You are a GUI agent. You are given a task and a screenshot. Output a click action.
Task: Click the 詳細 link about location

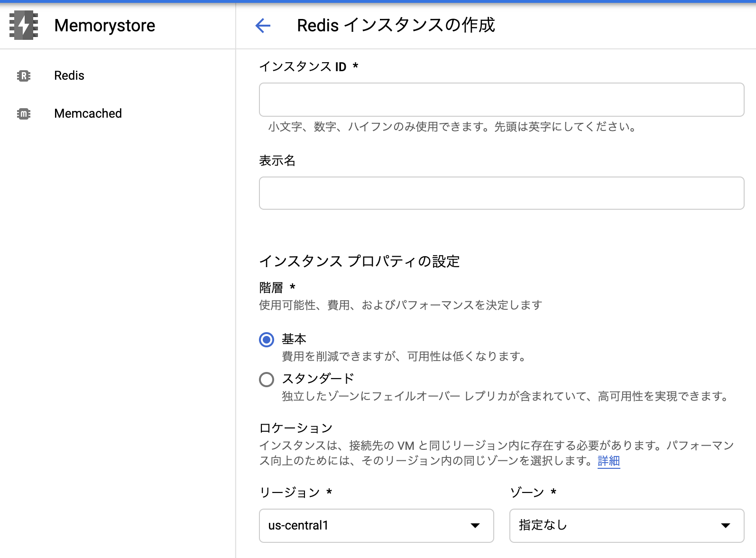[x=608, y=461]
